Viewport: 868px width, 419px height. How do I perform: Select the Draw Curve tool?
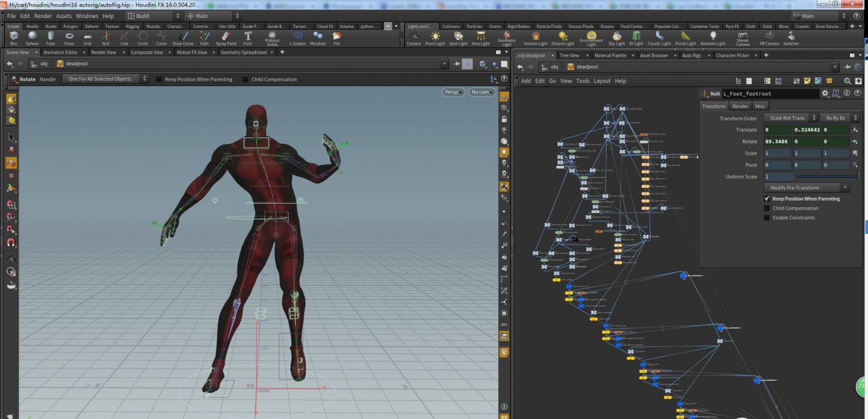pos(183,38)
